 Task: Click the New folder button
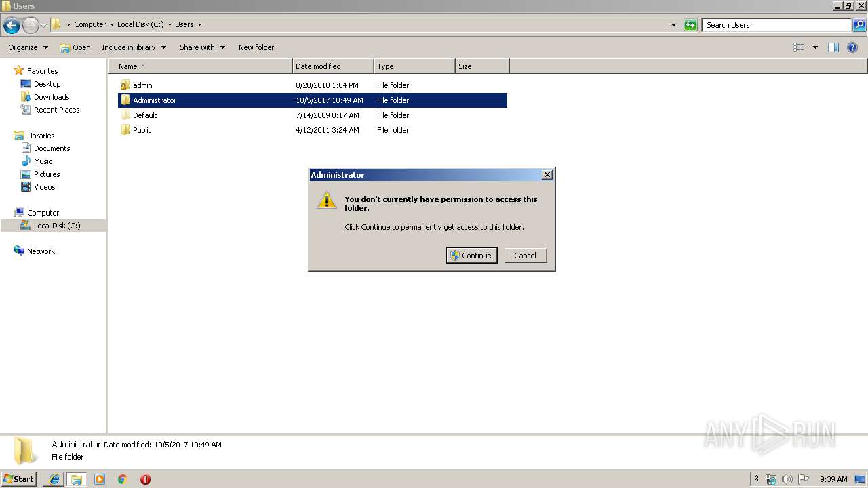click(x=256, y=47)
